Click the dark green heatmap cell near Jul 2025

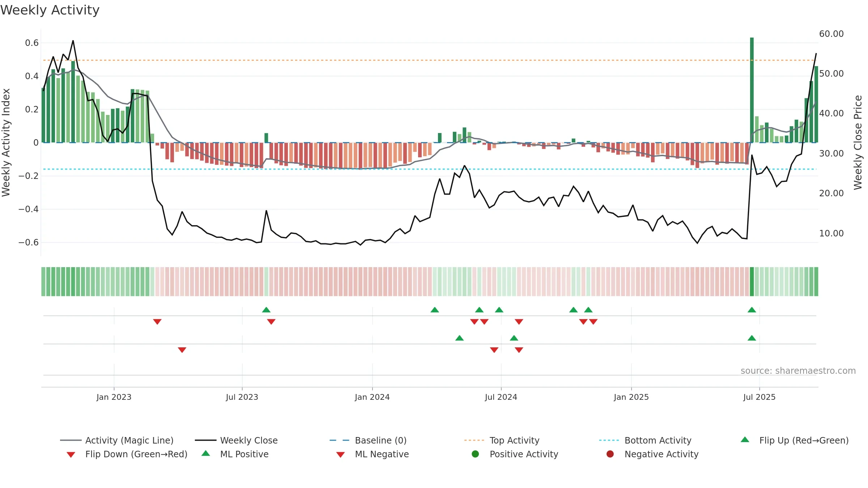(752, 282)
